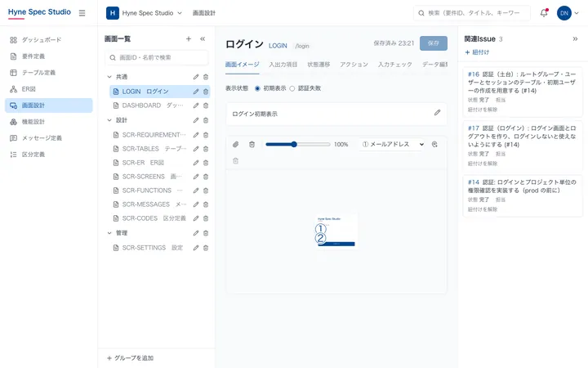588x368 pixels.
Task: Open issue #16 link
Action: [473, 74]
